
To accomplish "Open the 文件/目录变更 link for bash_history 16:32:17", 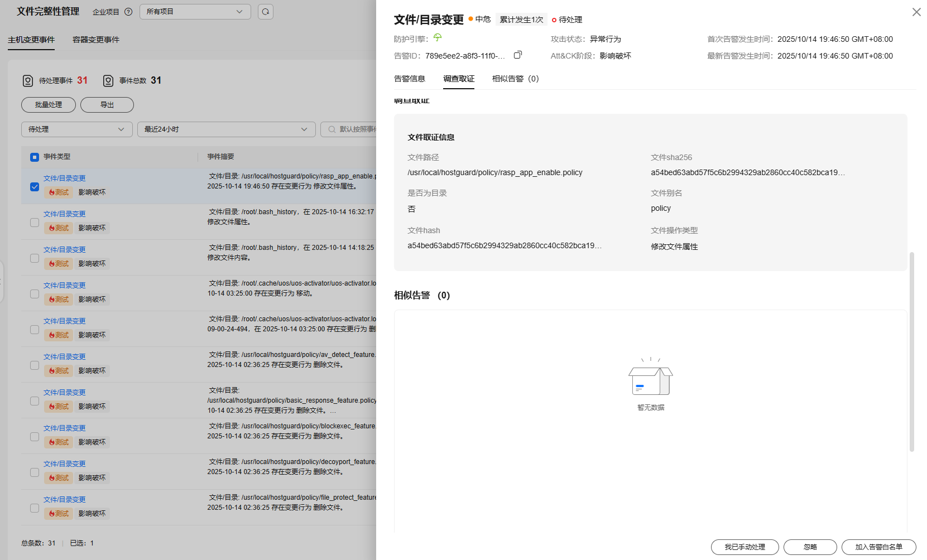I will [65, 214].
